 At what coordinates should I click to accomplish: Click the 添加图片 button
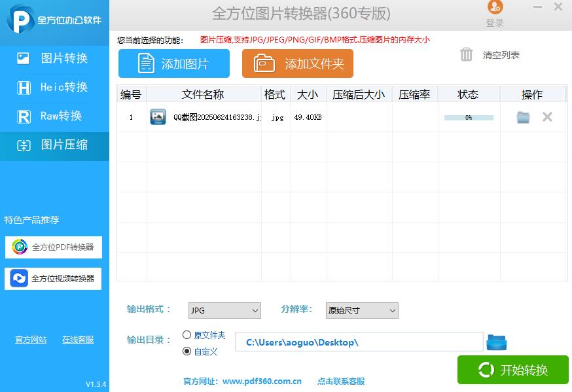pyautogui.click(x=174, y=64)
